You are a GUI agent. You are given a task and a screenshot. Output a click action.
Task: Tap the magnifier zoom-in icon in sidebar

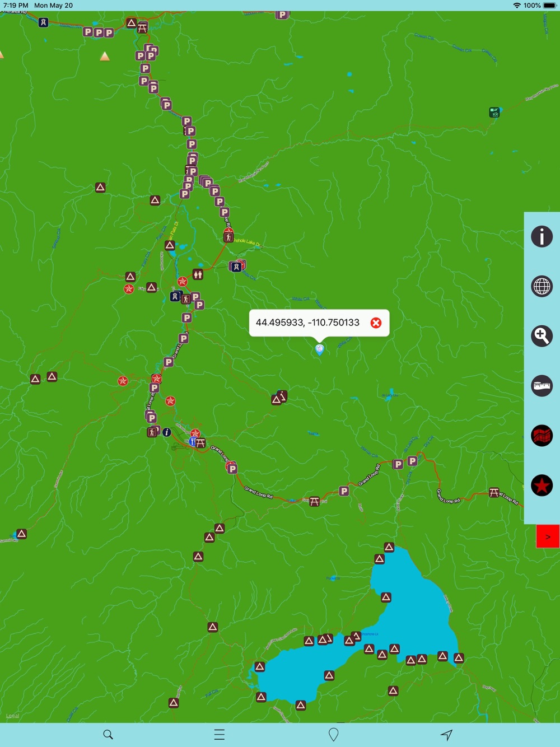[x=542, y=336]
